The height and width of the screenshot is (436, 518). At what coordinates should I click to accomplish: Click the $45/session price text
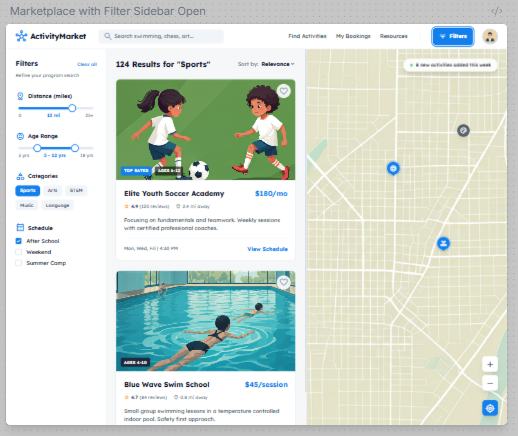coord(266,385)
